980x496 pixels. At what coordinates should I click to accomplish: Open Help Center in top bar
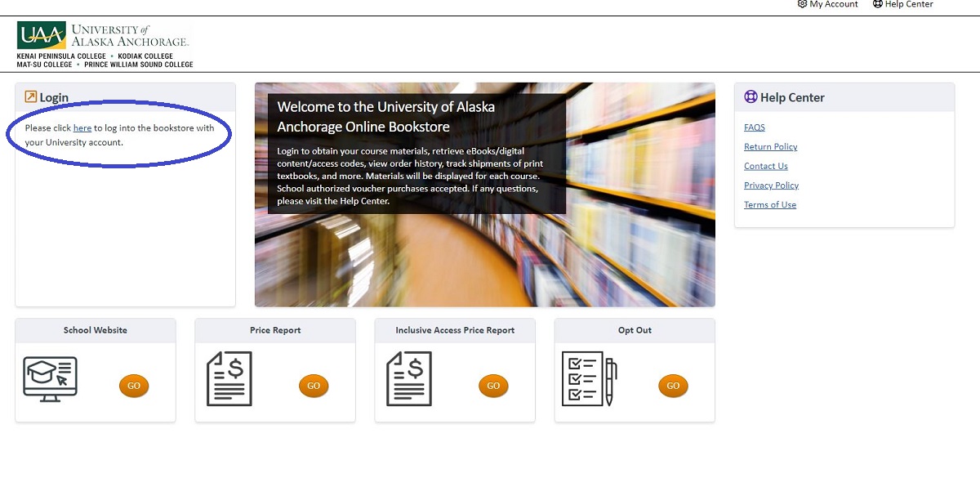[908, 4]
